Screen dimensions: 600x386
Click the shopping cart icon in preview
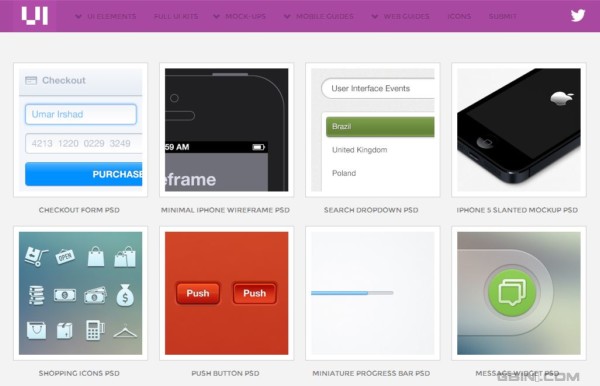point(36,256)
